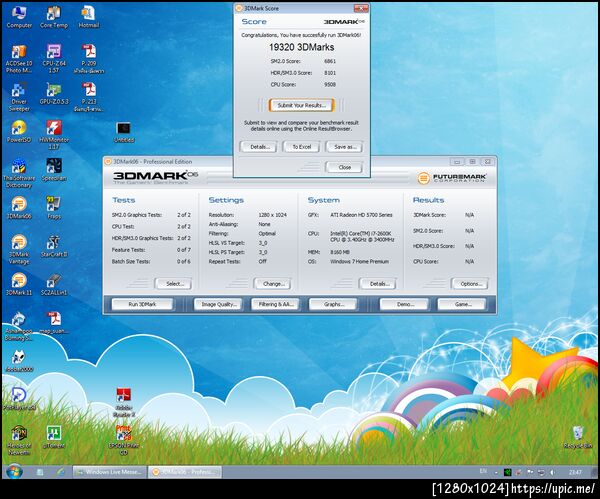Click the 3DMark 11 desktop icon
600x499 pixels.
tap(19, 284)
